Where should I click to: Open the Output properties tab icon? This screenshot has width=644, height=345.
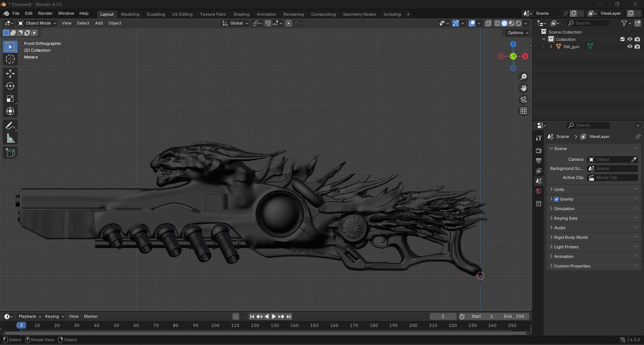539,161
